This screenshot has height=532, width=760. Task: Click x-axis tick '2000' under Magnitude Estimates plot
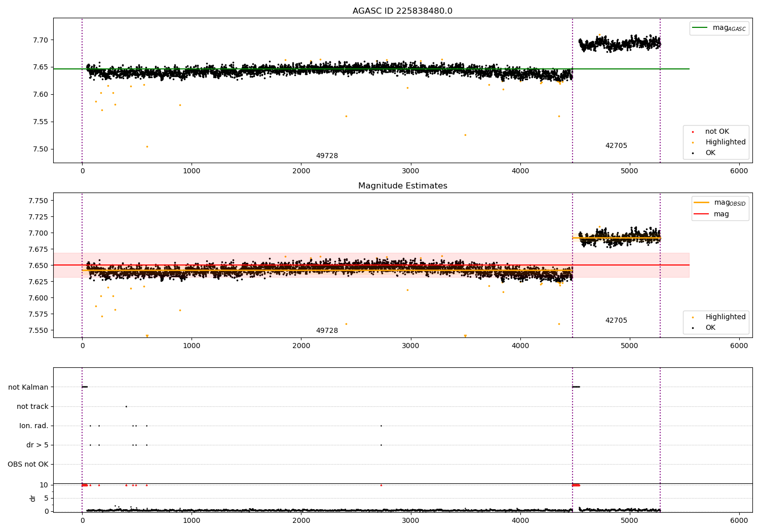[x=301, y=346]
